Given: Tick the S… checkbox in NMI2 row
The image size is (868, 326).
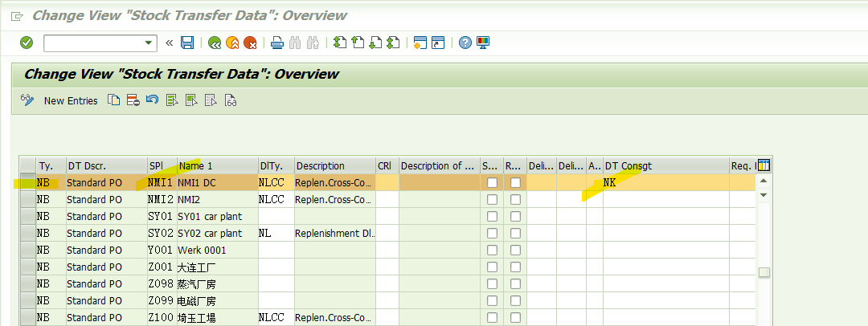Looking at the screenshot, I should 492,199.
